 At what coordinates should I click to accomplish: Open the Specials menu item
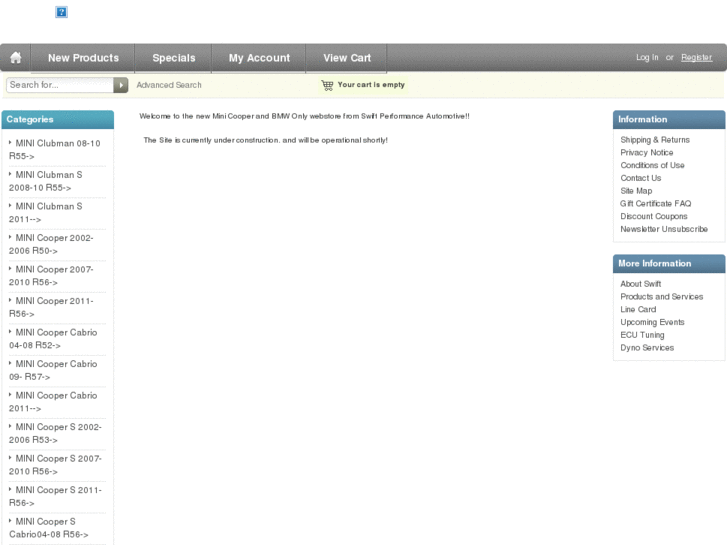pyautogui.click(x=173, y=58)
